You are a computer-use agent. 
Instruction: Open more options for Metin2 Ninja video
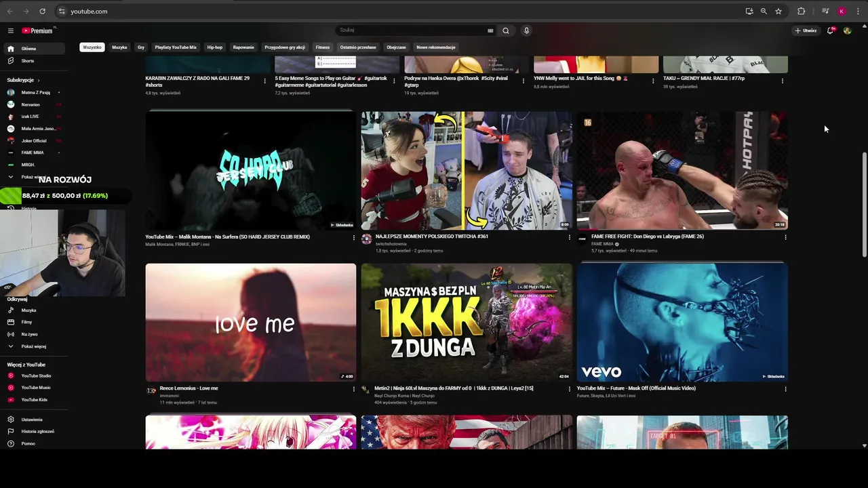(x=569, y=389)
